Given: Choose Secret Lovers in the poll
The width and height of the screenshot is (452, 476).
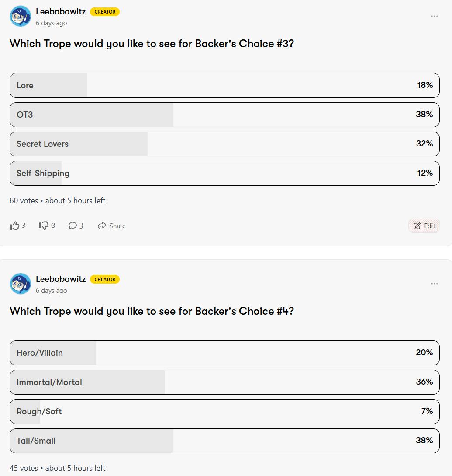Looking at the screenshot, I should [224, 144].
